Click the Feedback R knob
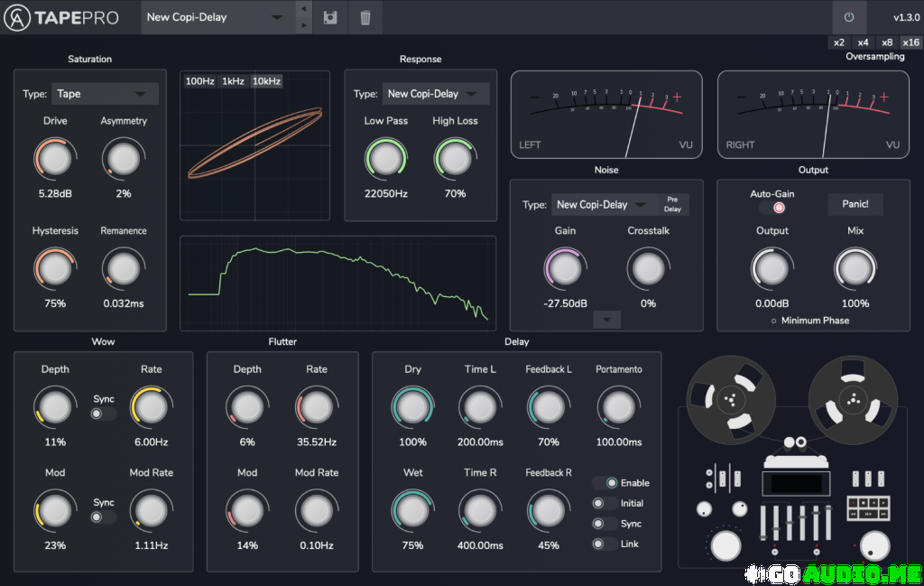Viewport: 924px width, 586px height. tap(549, 510)
